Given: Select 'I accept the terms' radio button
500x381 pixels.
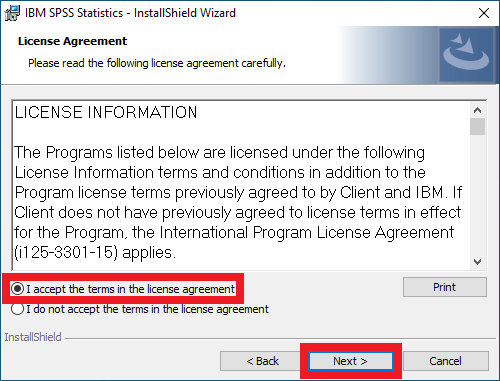Looking at the screenshot, I should coord(17,289).
